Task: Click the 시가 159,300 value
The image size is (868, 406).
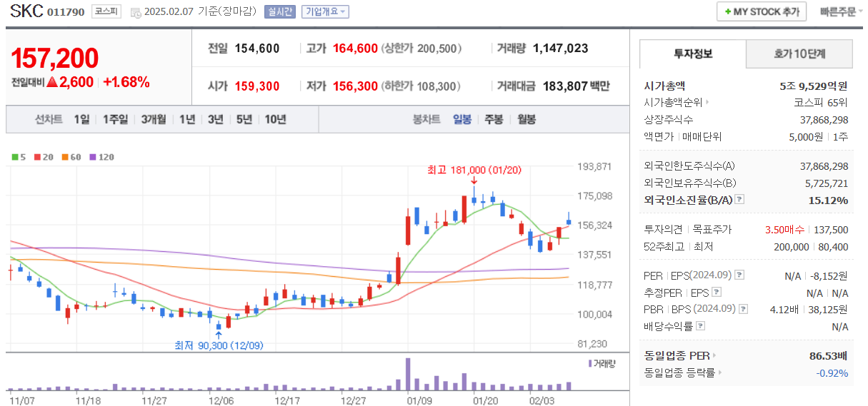Action: pos(257,86)
